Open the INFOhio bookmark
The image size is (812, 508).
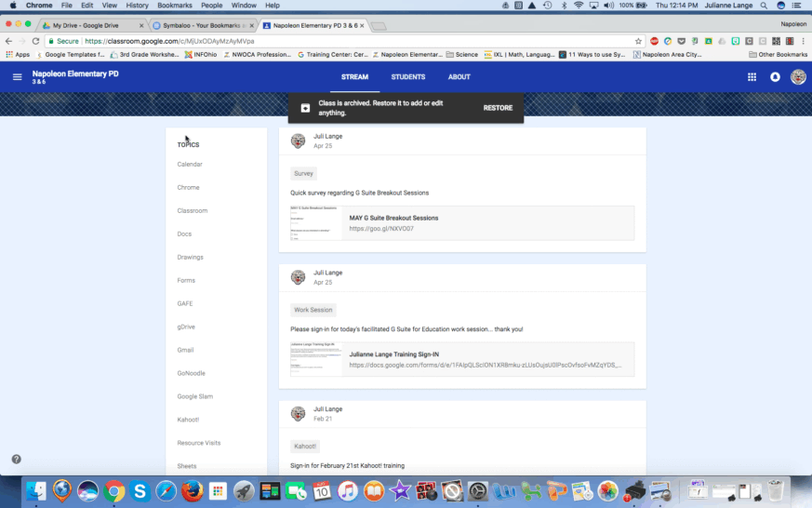(201, 54)
